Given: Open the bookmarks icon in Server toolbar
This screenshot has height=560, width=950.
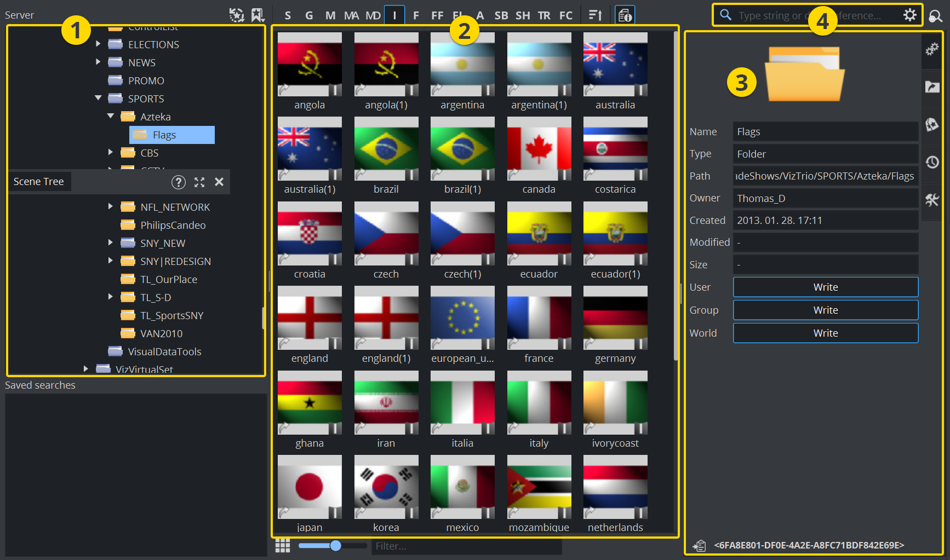Looking at the screenshot, I should point(257,15).
